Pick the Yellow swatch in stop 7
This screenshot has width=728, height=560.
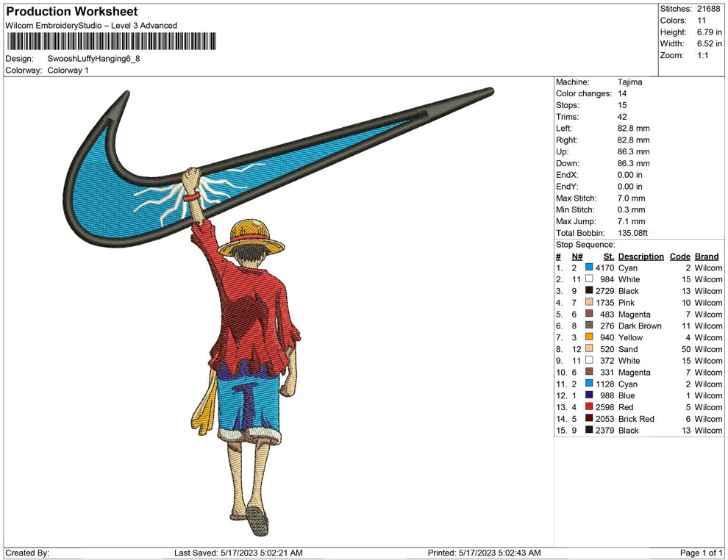tap(589, 337)
